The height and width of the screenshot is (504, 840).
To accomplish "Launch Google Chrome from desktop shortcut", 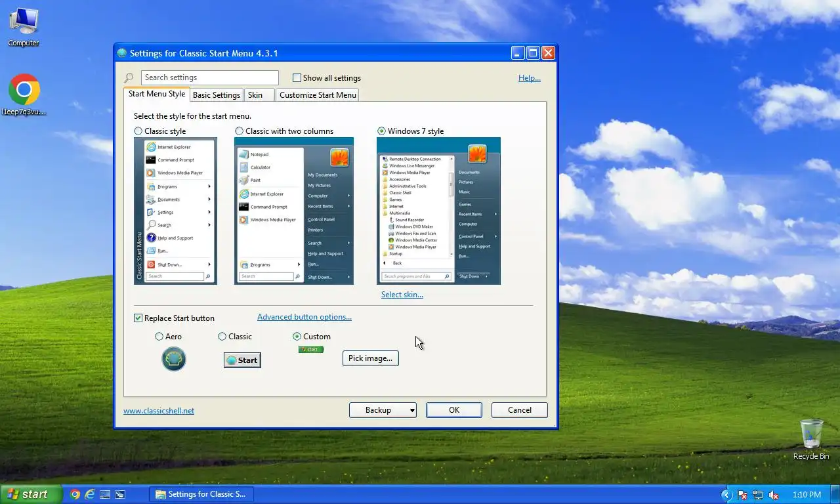I will tap(24, 94).
